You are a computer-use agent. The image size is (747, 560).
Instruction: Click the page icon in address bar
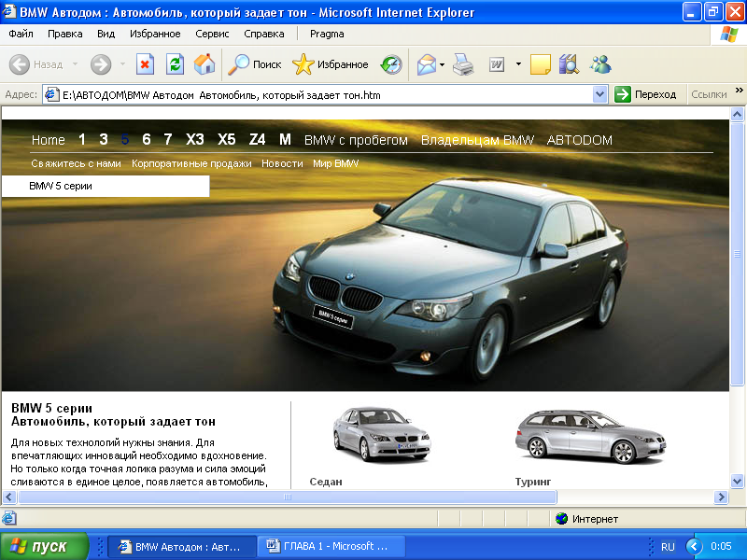point(52,95)
